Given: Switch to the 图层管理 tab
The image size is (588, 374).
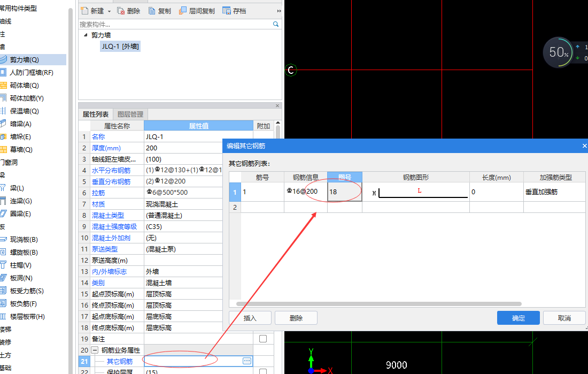Looking at the screenshot, I should [x=130, y=114].
